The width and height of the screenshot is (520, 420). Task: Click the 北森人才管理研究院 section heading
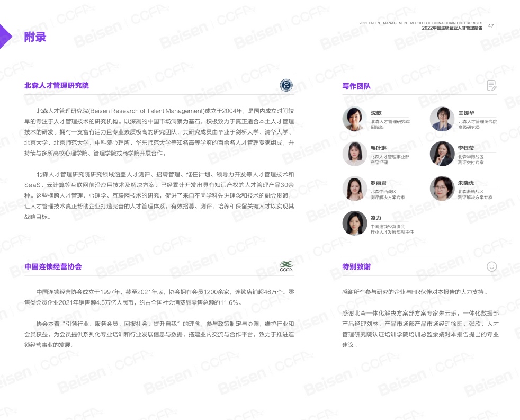(x=57, y=85)
